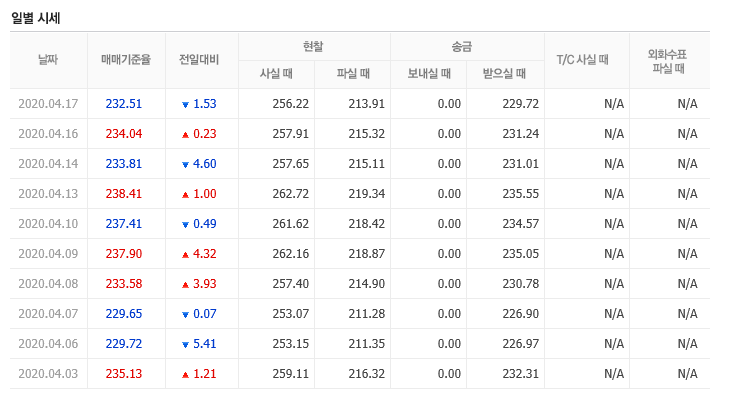Click the remittance receive value 235.55
This screenshot has width=730, height=403.
tap(520, 194)
